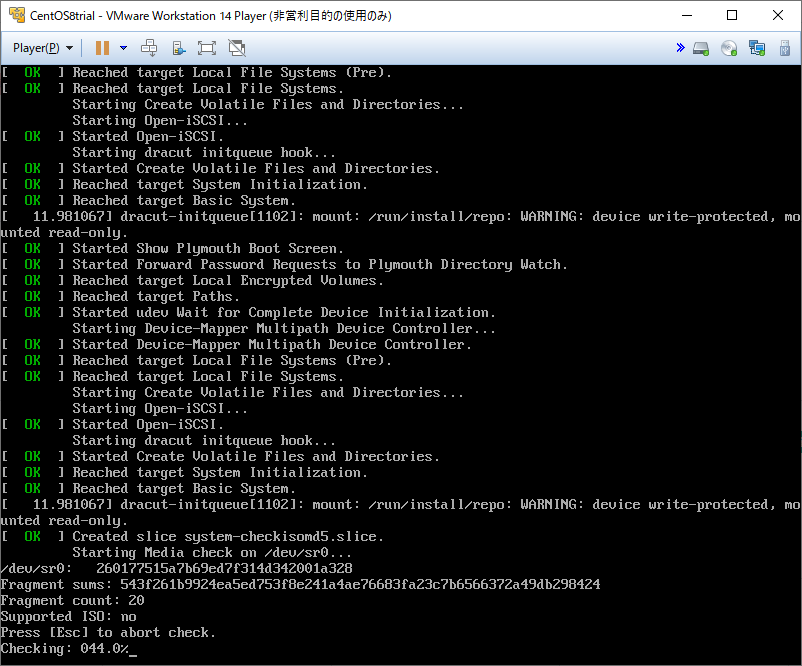Image resolution: width=802 pixels, height=666 pixels.
Task: Click the 'Supported ISO: no' line
Action: [x=69, y=616]
